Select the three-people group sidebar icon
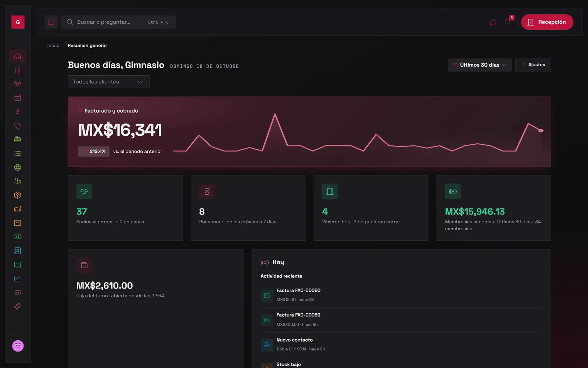Viewport: 588px width, 368px height. pyautogui.click(x=17, y=84)
